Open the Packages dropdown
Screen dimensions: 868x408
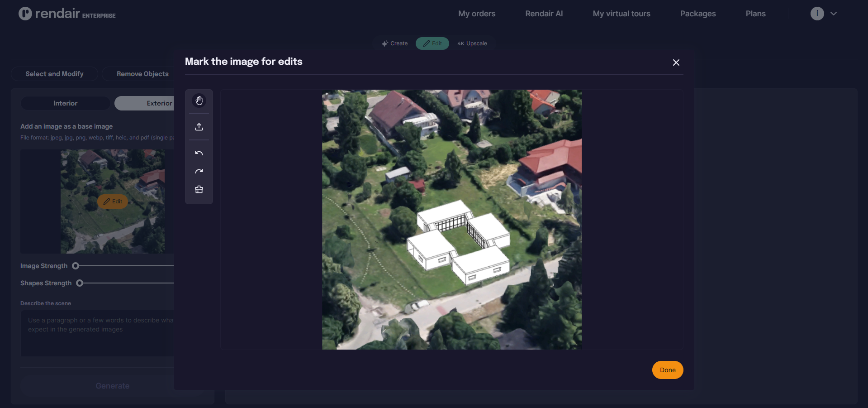(697, 14)
